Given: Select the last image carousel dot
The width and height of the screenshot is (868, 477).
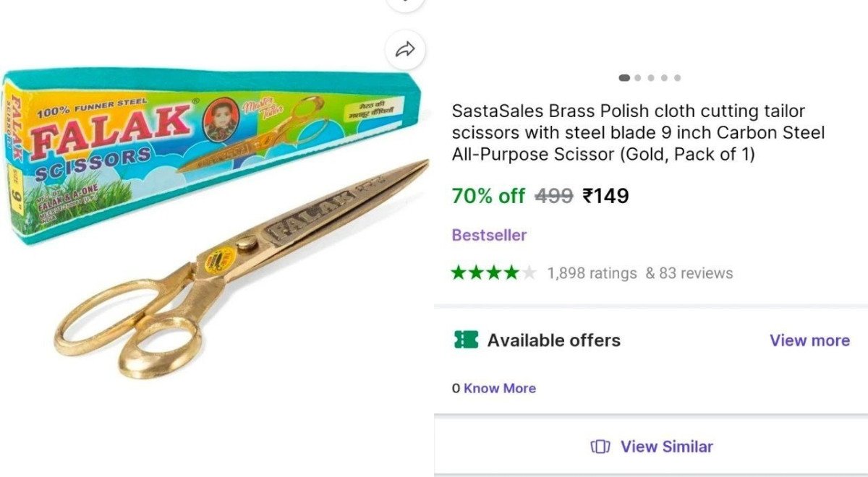Looking at the screenshot, I should coord(677,78).
